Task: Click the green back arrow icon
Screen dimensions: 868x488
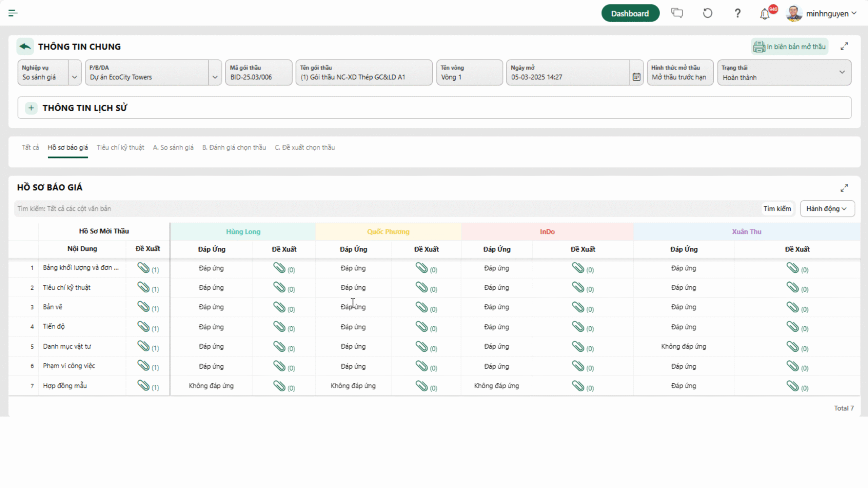Action: click(x=25, y=46)
